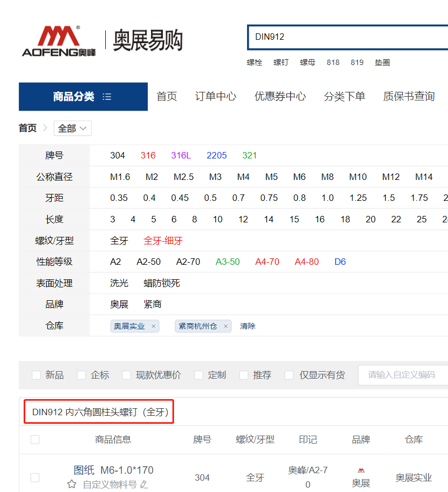Select the 螺母 search suggestion

coord(307,62)
